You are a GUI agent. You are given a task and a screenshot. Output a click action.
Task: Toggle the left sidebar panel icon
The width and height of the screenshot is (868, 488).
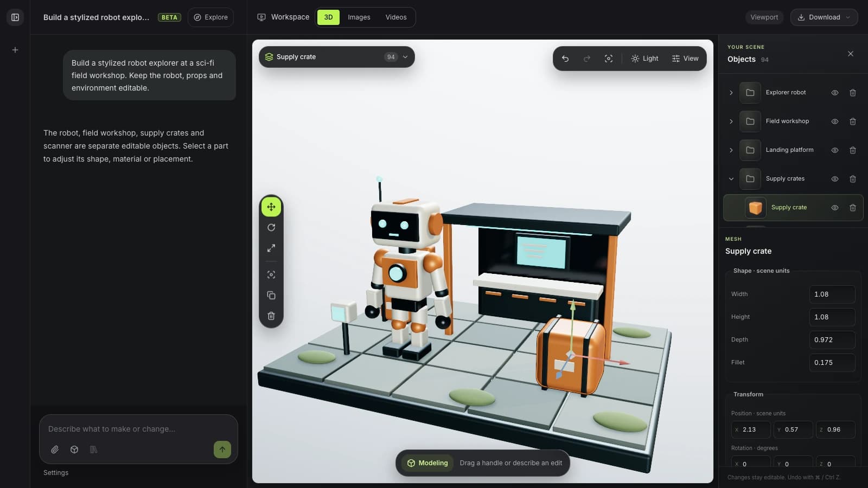15,17
